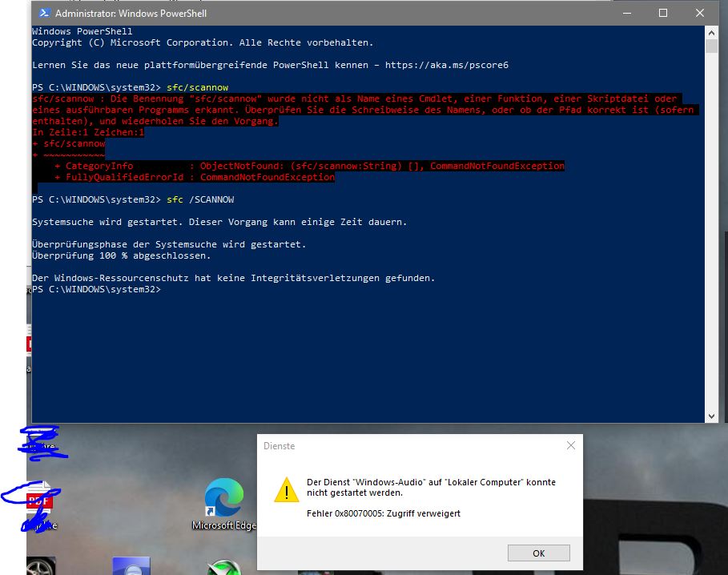Click 'Überprüfung 100 % abgeschlossen.' line

pos(121,255)
